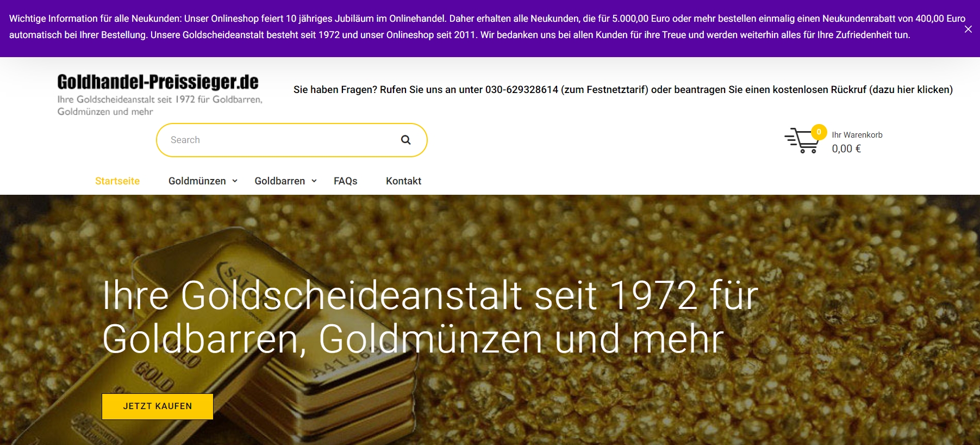Click the Goldmünzen menu label
The height and width of the screenshot is (445, 980).
(x=197, y=181)
